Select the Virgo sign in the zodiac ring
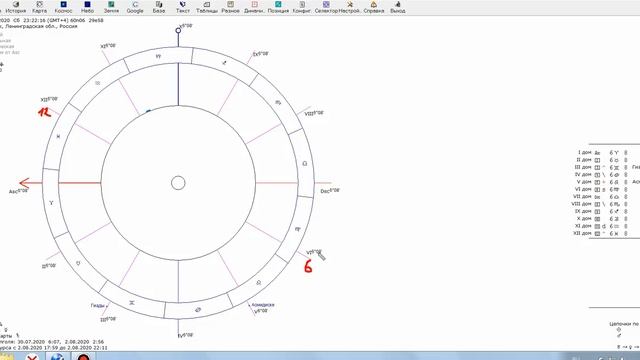Image resolution: width=640 pixels, height=360 pixels. (298, 229)
